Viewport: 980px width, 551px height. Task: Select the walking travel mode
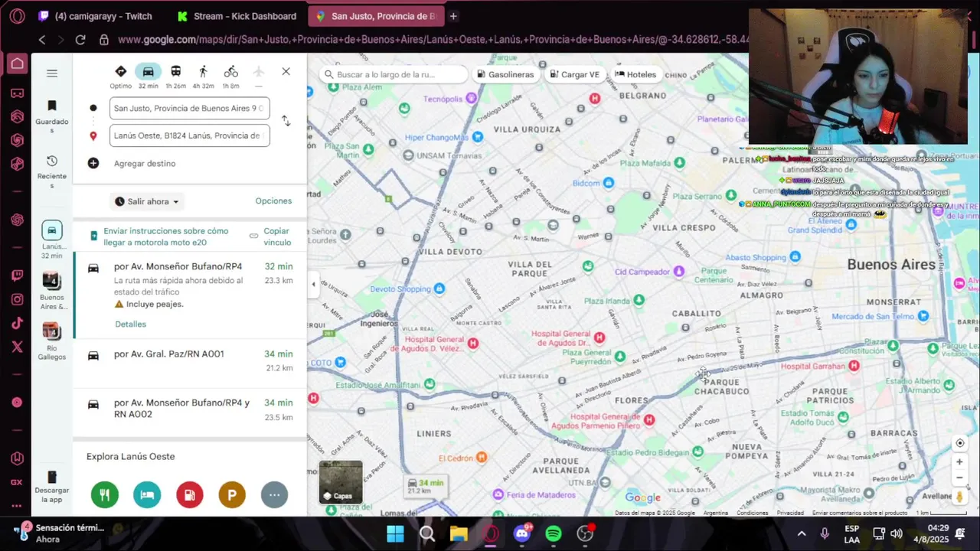(x=203, y=76)
